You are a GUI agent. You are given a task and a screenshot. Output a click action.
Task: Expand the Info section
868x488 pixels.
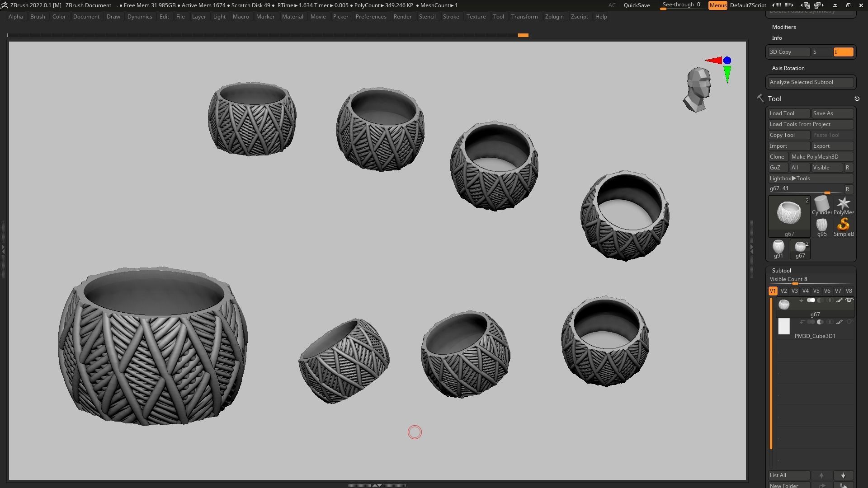(777, 38)
